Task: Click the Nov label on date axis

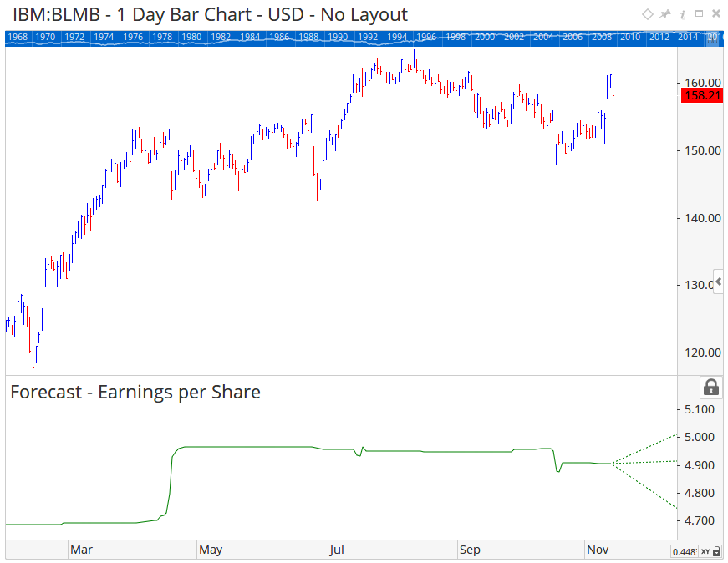Action: 598,550
